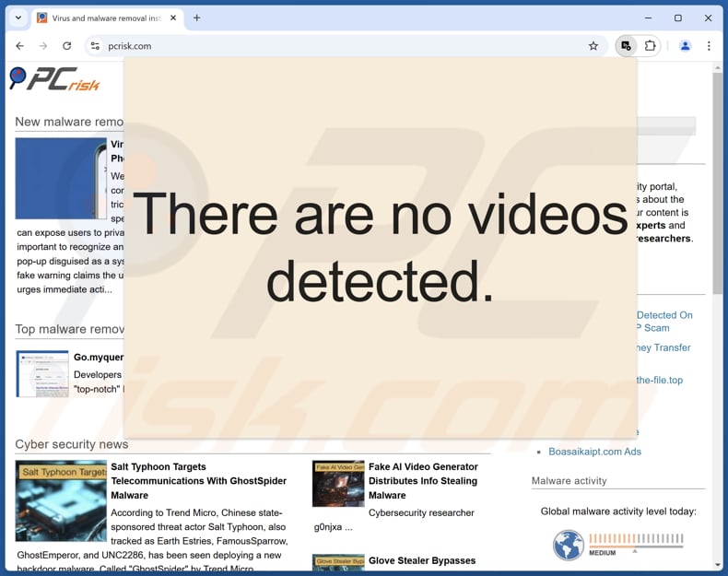This screenshot has height=576, width=728.
Task: Maximize the browser window
Action: coord(678,18)
